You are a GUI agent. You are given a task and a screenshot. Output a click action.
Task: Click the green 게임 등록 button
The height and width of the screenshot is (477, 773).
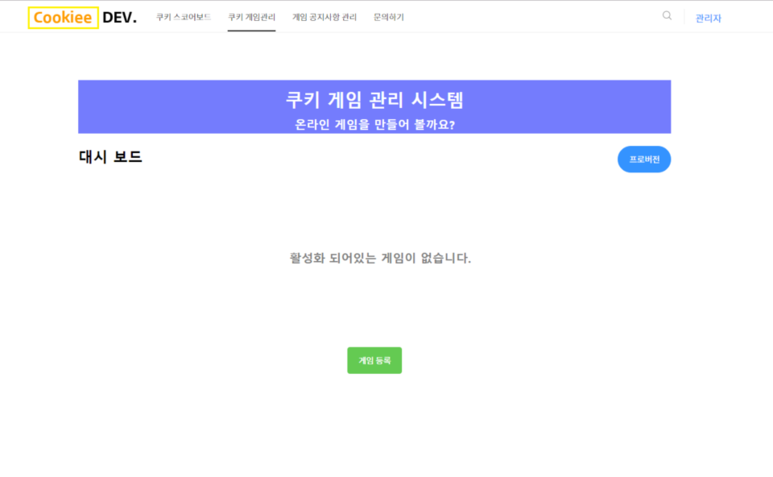coord(374,360)
